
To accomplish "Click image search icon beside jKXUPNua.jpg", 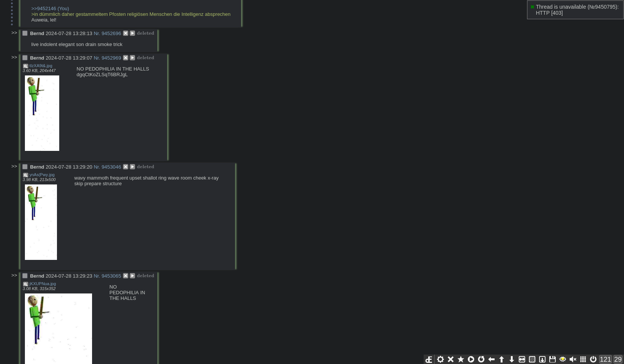I will pos(26,284).
